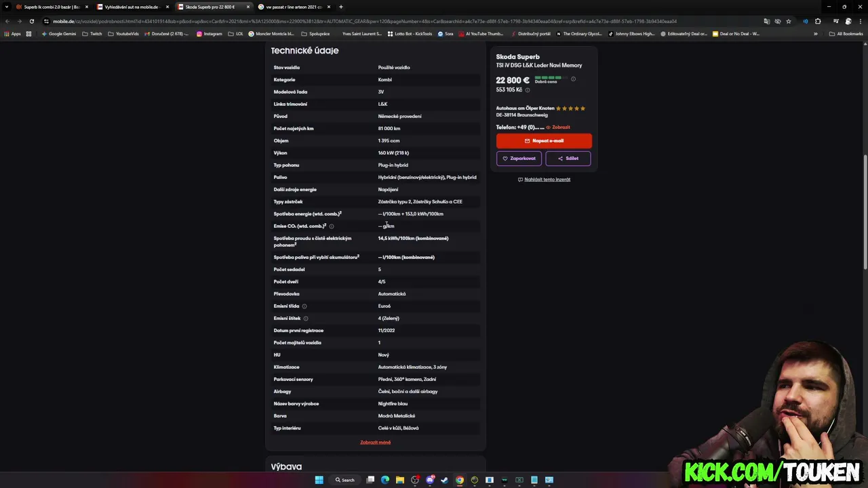868x488 pixels.
Task: Expand the bookmarks bar overflow chevron
Action: click(x=816, y=33)
